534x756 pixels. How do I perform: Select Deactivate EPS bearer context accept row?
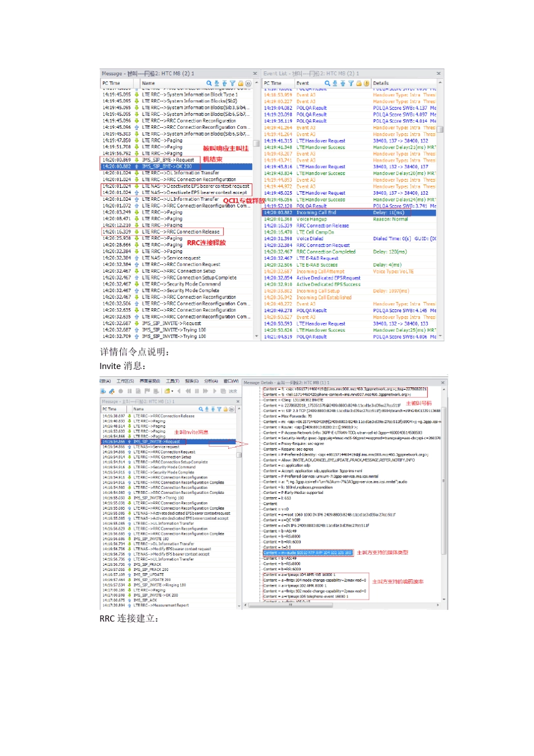click(x=177, y=192)
